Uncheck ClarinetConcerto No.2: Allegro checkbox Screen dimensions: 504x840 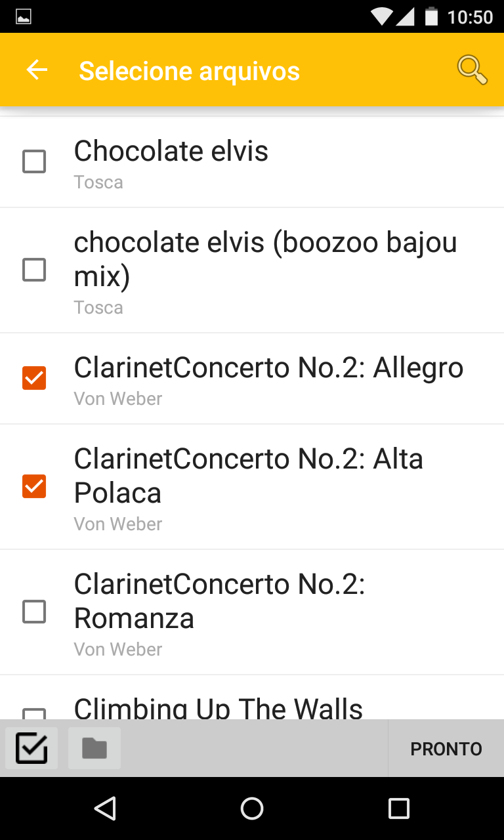(34, 378)
